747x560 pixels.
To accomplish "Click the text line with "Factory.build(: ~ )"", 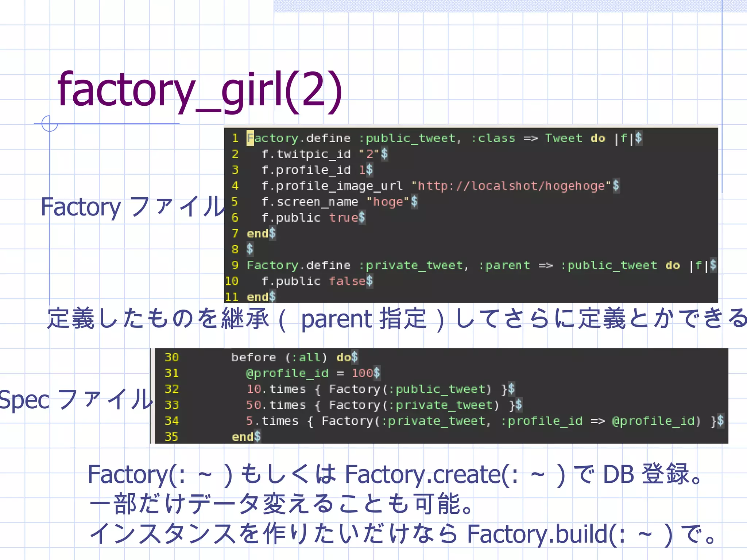I will point(403,534).
